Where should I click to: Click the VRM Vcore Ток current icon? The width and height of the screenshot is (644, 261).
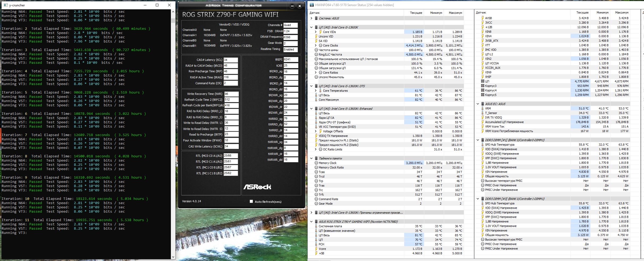pyautogui.click(x=483, y=127)
